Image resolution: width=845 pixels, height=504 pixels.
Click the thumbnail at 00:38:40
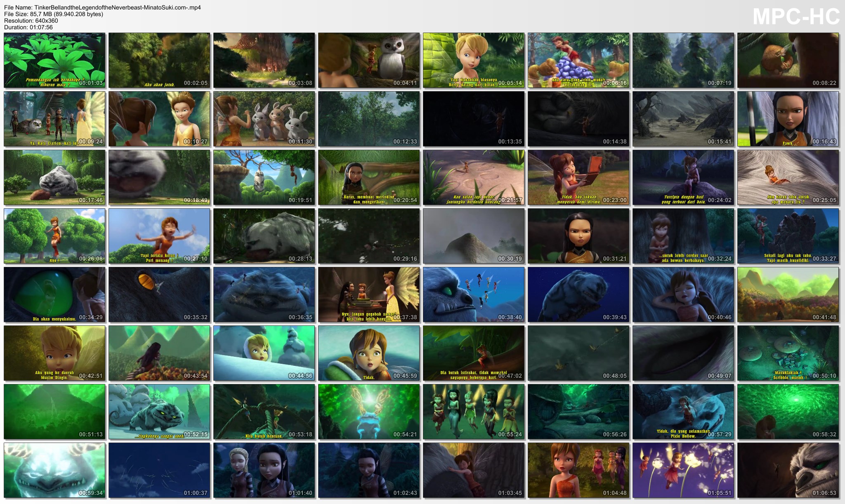tap(474, 294)
